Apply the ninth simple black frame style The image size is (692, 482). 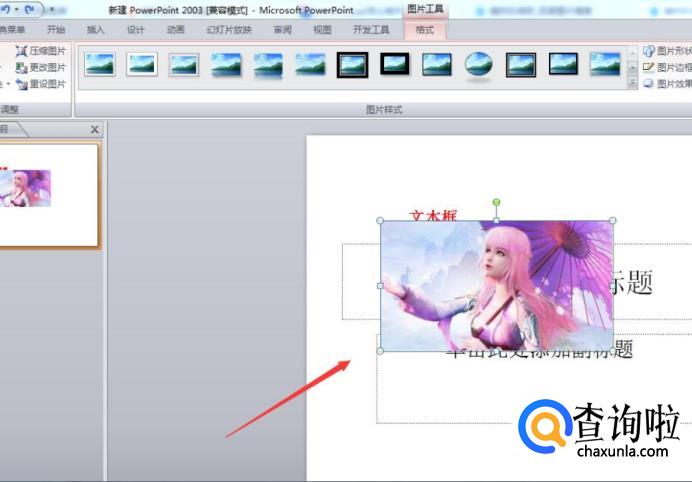[436, 64]
